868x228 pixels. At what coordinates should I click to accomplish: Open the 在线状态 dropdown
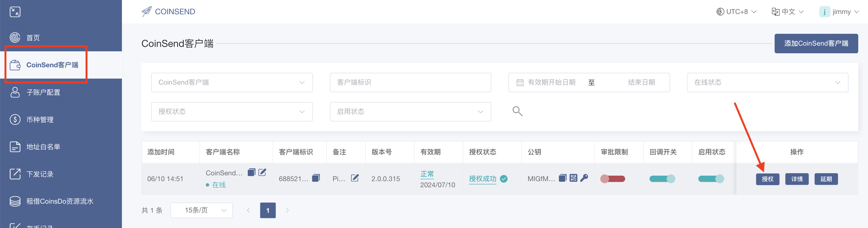pyautogui.click(x=767, y=82)
